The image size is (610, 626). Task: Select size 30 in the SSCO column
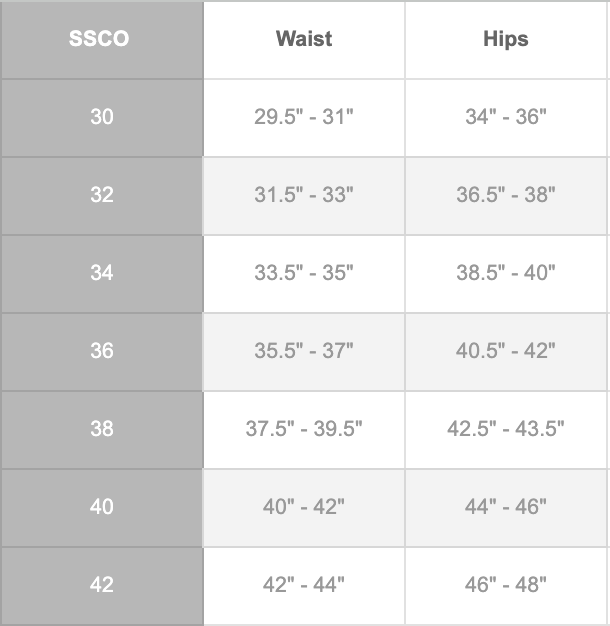pyautogui.click(x=101, y=117)
